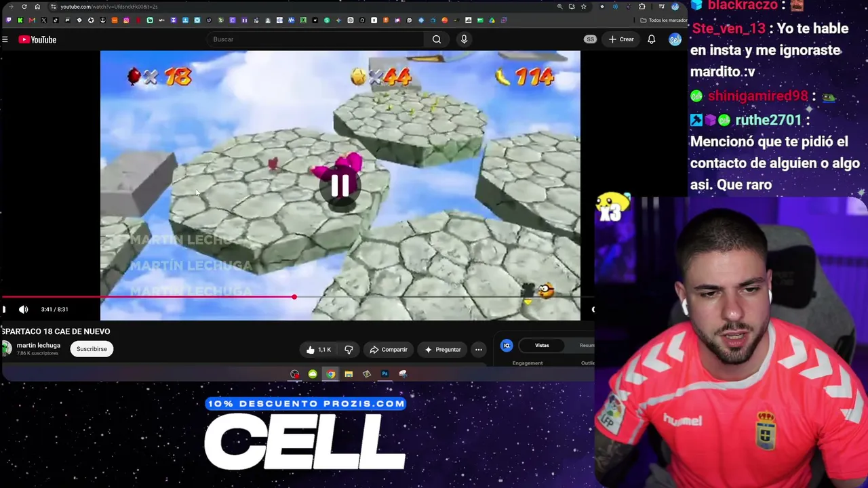Go to the browser home page
Viewport: 868px width, 488px height.
click(x=37, y=7)
